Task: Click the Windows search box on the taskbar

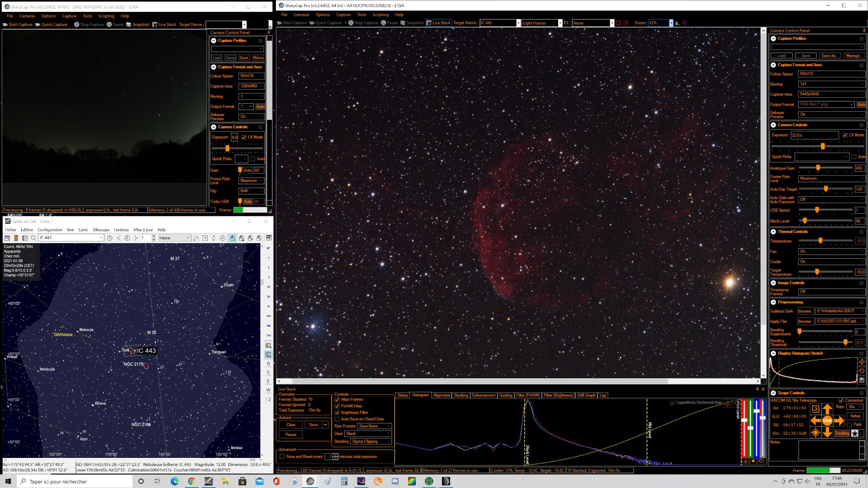Action: point(75,481)
